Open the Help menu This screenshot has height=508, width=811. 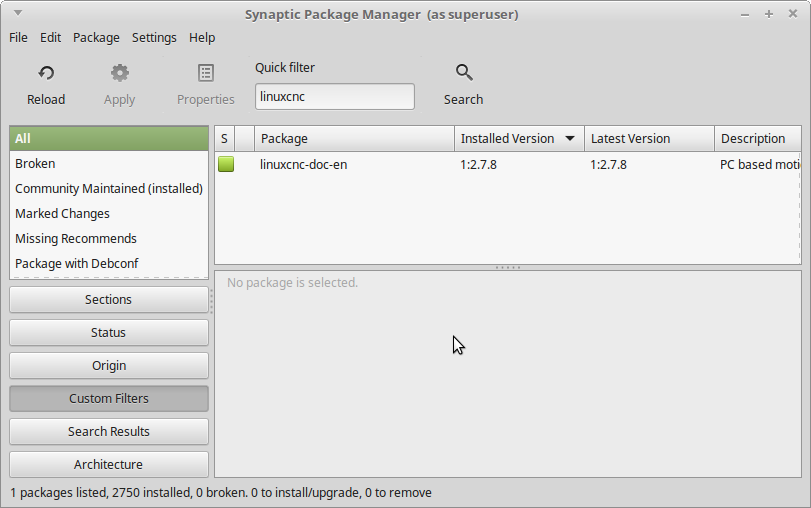click(x=202, y=38)
